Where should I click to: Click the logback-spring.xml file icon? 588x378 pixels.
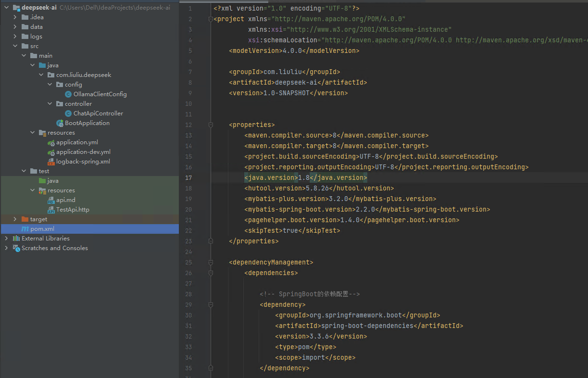coord(51,162)
